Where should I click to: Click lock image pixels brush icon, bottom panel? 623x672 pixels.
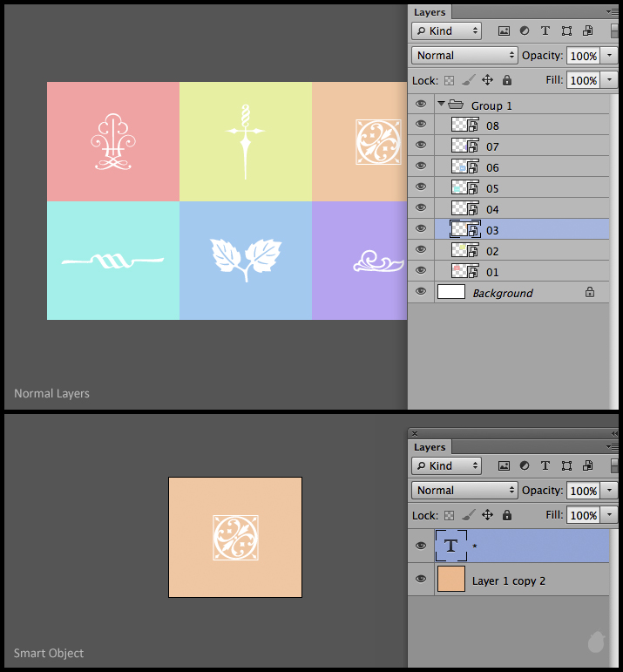468,515
